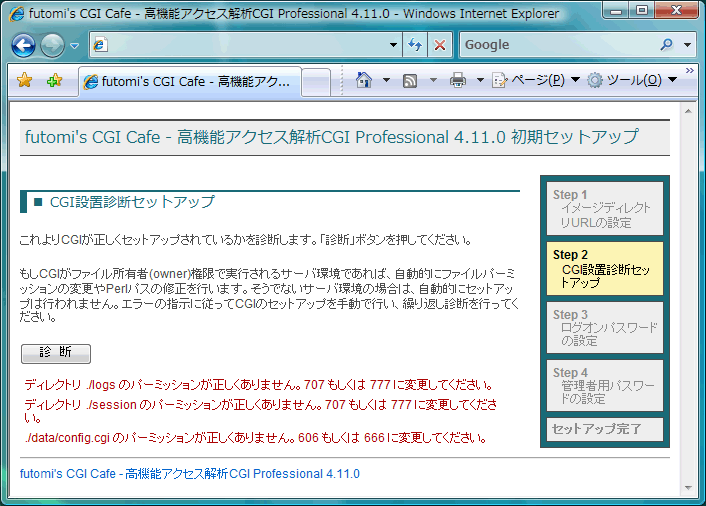Click the Step 2 CGI設置診断セットアップ box
The height and width of the screenshot is (506, 706).
605,268
